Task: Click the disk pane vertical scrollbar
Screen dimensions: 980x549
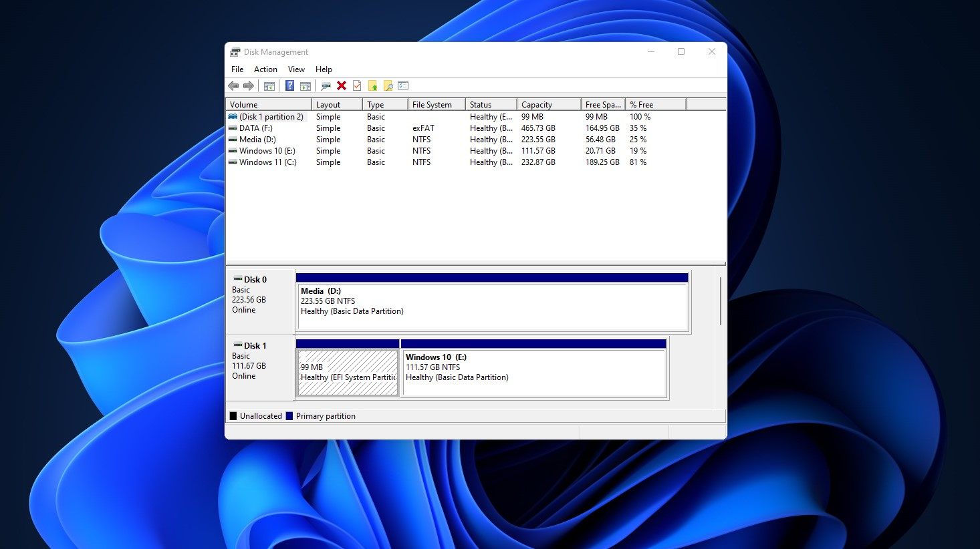Action: point(721,301)
